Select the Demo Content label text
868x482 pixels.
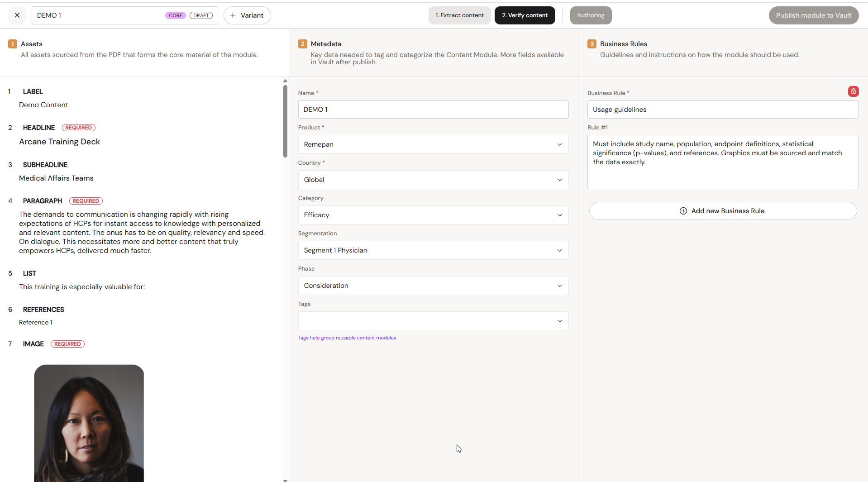tap(43, 105)
